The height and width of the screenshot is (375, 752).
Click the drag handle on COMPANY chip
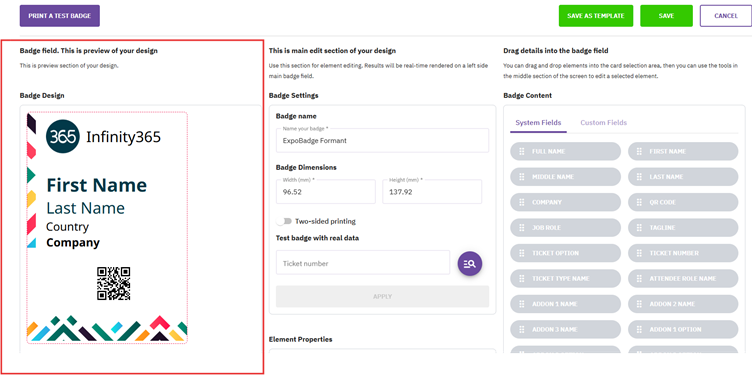tap(521, 202)
